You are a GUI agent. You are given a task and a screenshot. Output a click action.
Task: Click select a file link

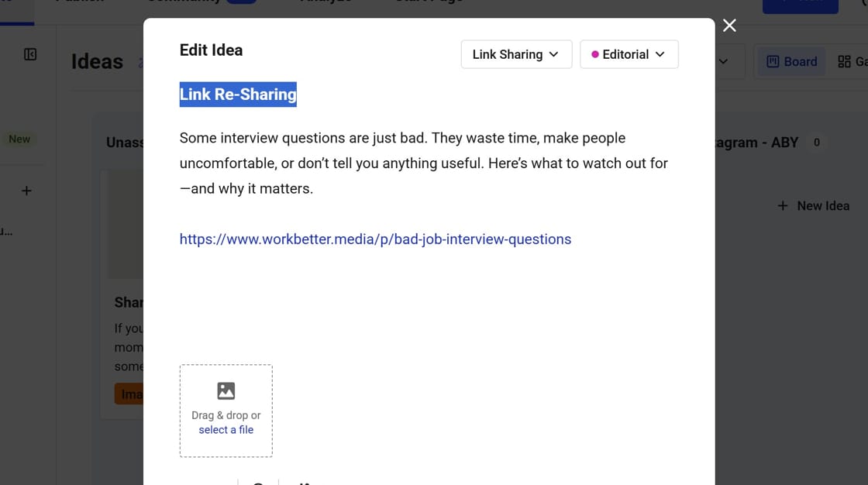tap(226, 429)
